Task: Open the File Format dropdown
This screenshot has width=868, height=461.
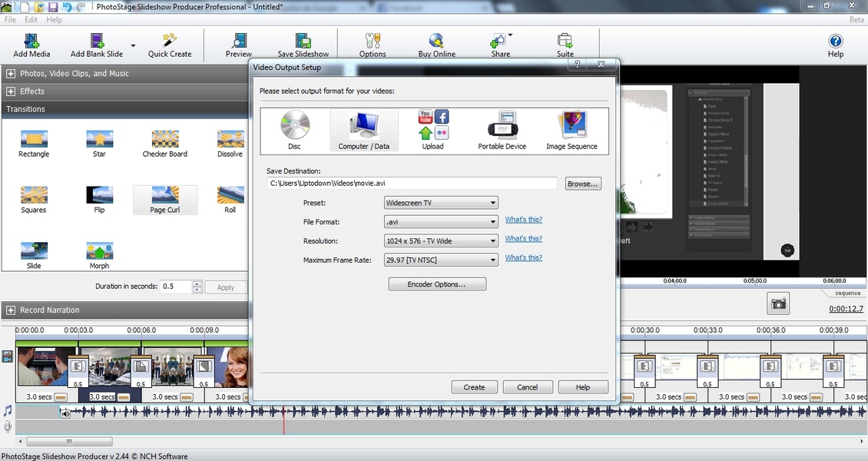Action: (441, 222)
